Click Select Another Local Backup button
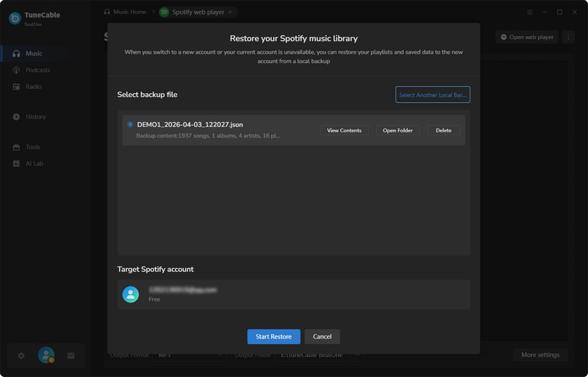The width and height of the screenshot is (588, 377). tap(433, 95)
